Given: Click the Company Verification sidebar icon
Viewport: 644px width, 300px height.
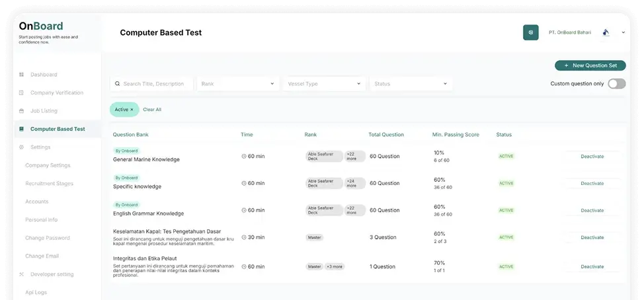Looking at the screenshot, I should (x=22, y=93).
